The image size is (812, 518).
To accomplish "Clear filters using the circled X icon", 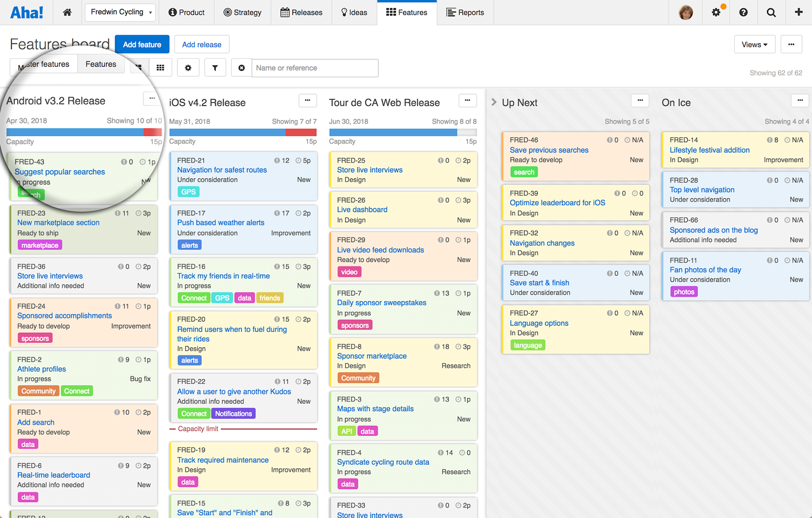I will [242, 67].
